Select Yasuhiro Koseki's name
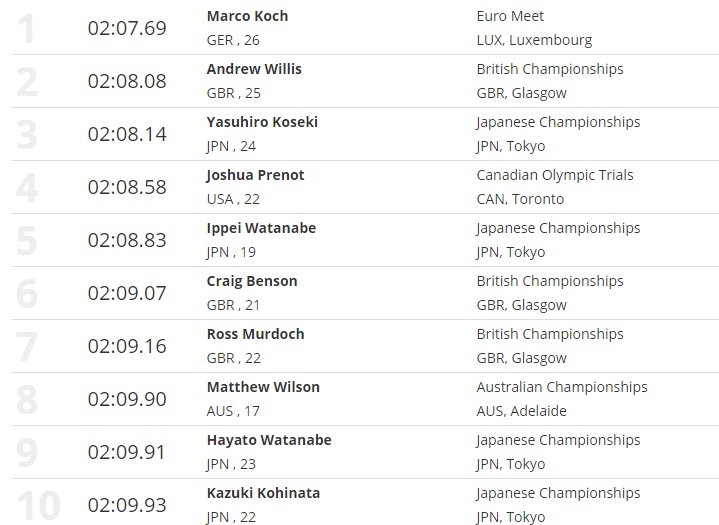Screen dimensions: 719x525 pos(262,122)
